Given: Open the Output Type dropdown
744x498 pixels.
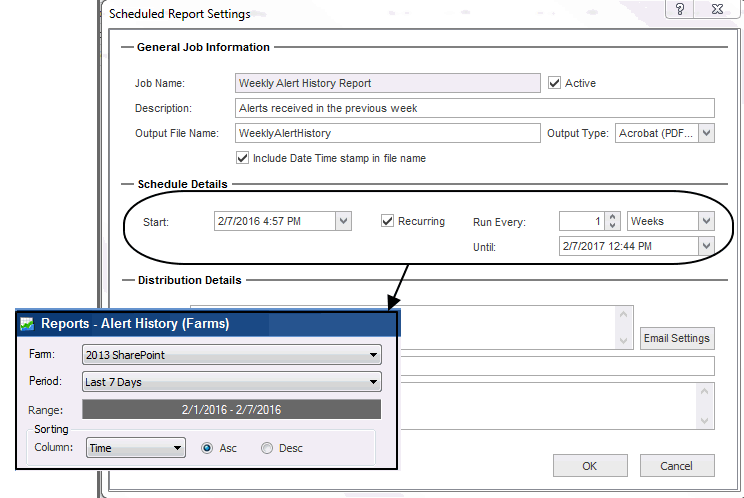Looking at the screenshot, I should pyautogui.click(x=706, y=133).
